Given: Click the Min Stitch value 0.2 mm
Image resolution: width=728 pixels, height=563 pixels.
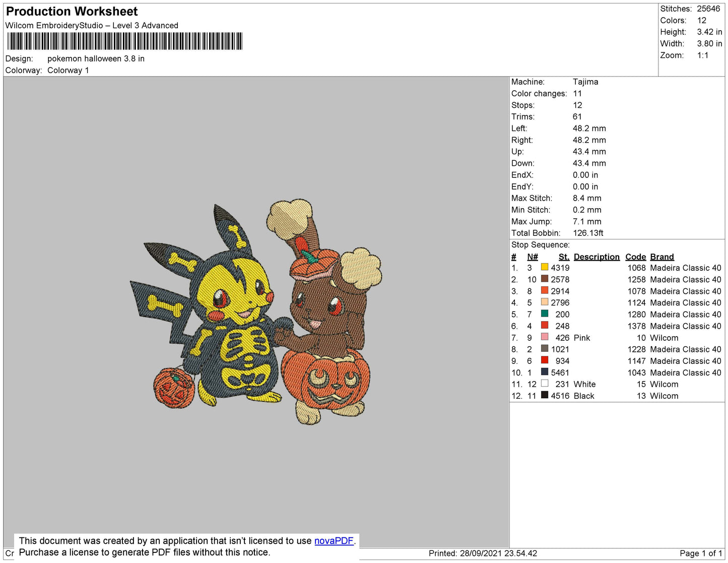Looking at the screenshot, I should click(x=587, y=210).
